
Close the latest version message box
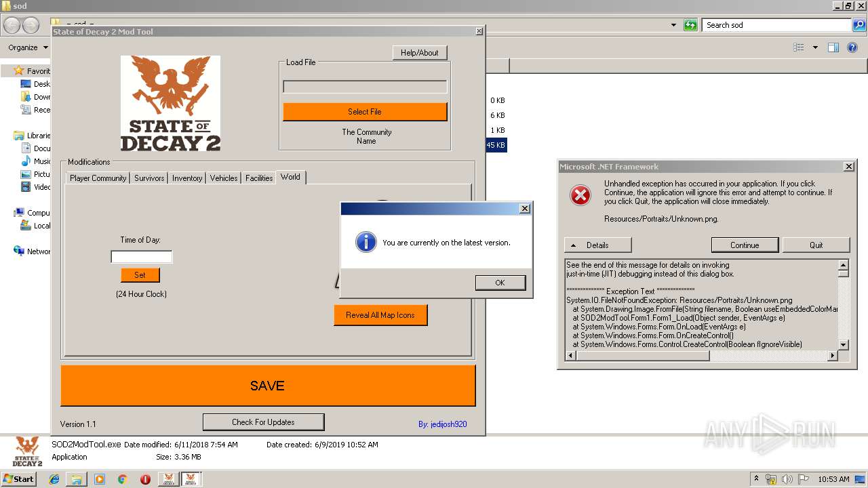point(525,209)
